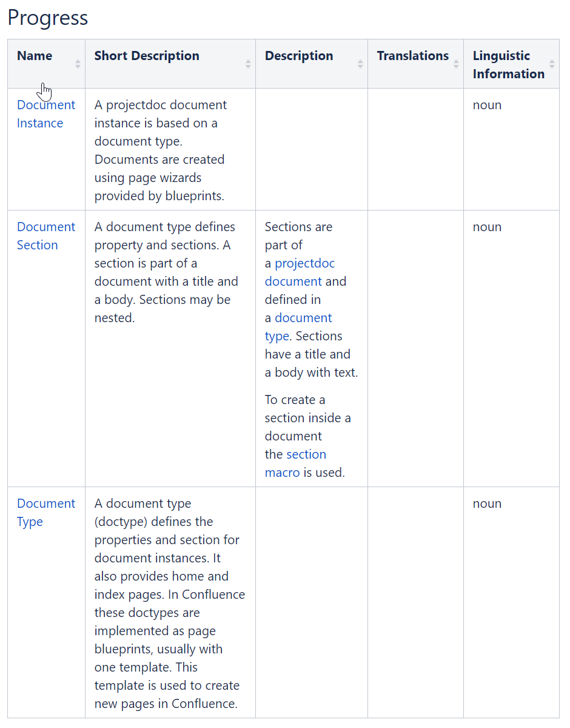Follow the document type link in Description
Image resolution: width=570 pixels, height=728 pixels.
tap(298, 327)
